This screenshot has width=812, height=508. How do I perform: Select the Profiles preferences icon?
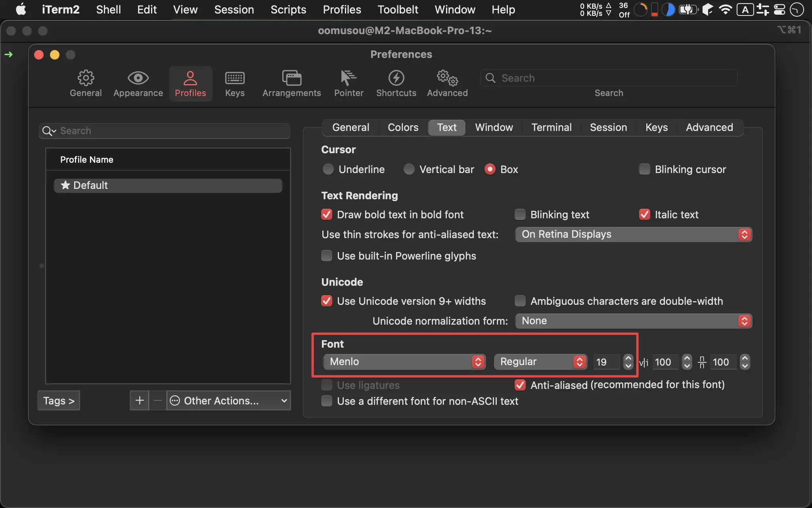tap(190, 78)
